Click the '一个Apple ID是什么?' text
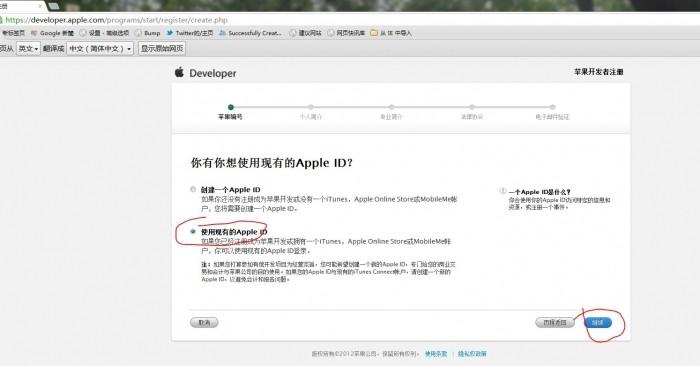Viewport: 700px width, 366px height. pyautogui.click(x=539, y=192)
